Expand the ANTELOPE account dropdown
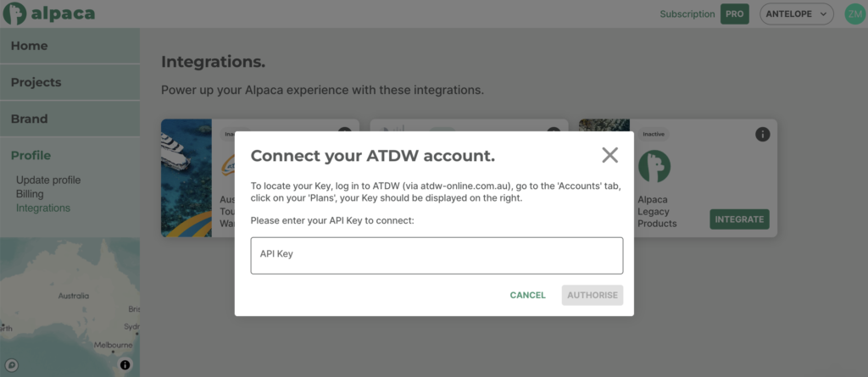This screenshot has height=377, width=868. (797, 14)
